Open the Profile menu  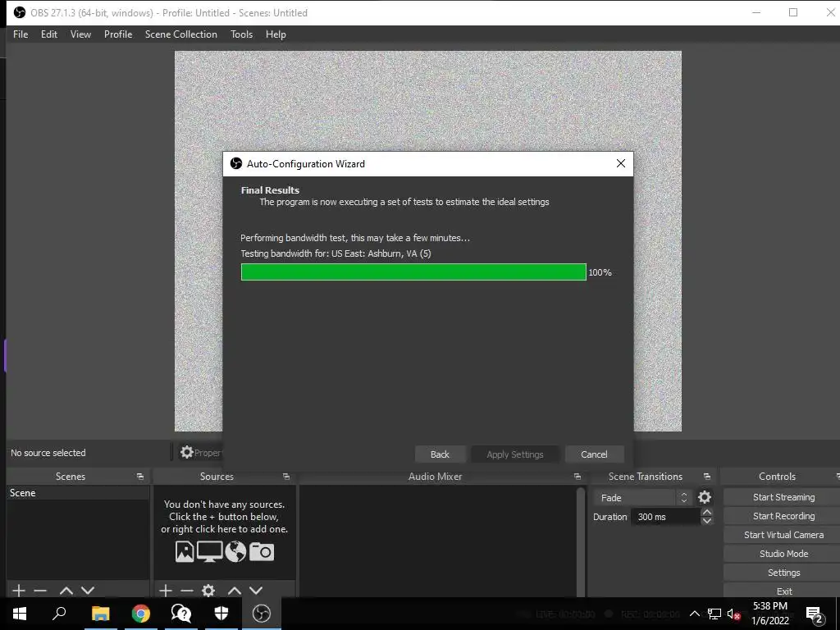118,34
